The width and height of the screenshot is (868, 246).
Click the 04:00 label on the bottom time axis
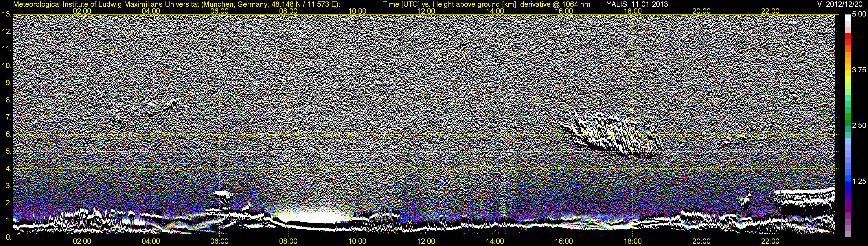click(x=151, y=241)
